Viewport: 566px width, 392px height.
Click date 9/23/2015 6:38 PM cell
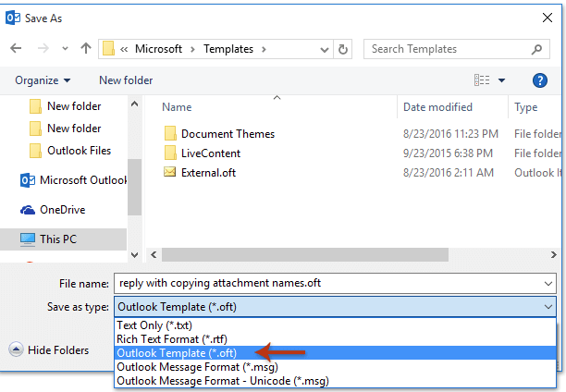pos(448,153)
